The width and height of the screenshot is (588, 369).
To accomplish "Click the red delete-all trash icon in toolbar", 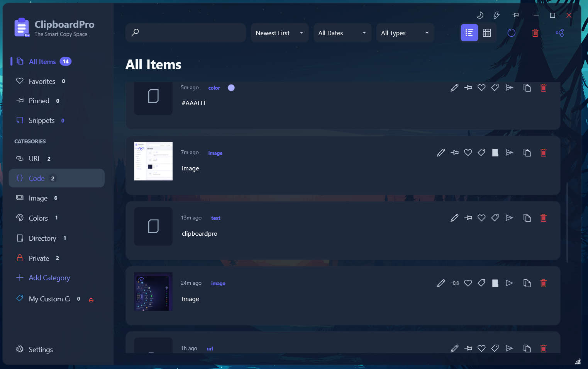I will 535,33.
